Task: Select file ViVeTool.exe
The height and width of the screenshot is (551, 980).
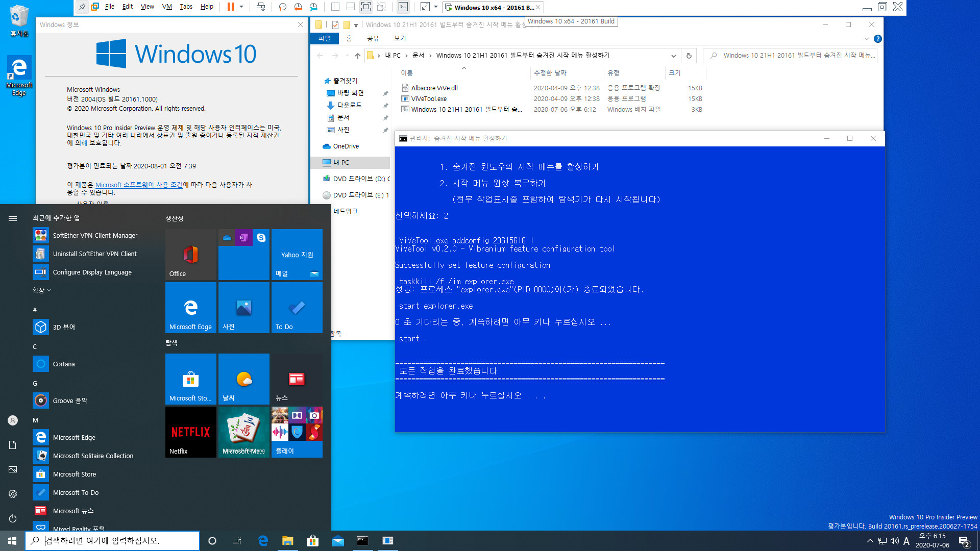Action: 429,98
